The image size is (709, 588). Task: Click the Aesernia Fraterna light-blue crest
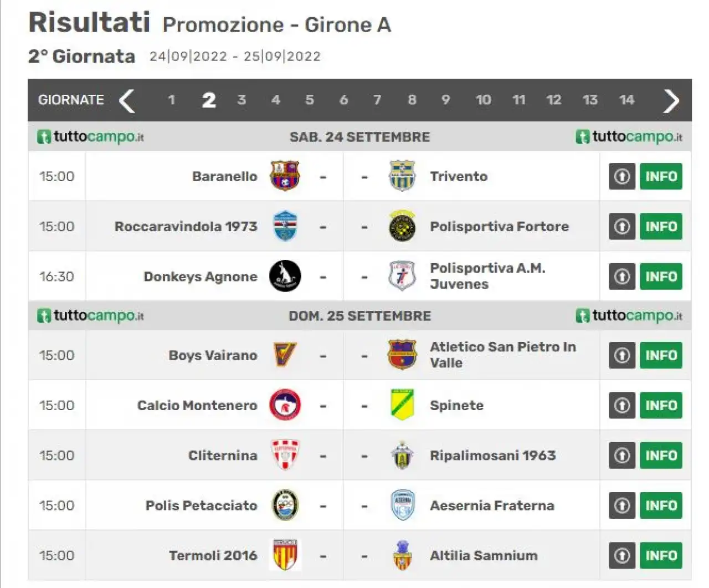(402, 505)
